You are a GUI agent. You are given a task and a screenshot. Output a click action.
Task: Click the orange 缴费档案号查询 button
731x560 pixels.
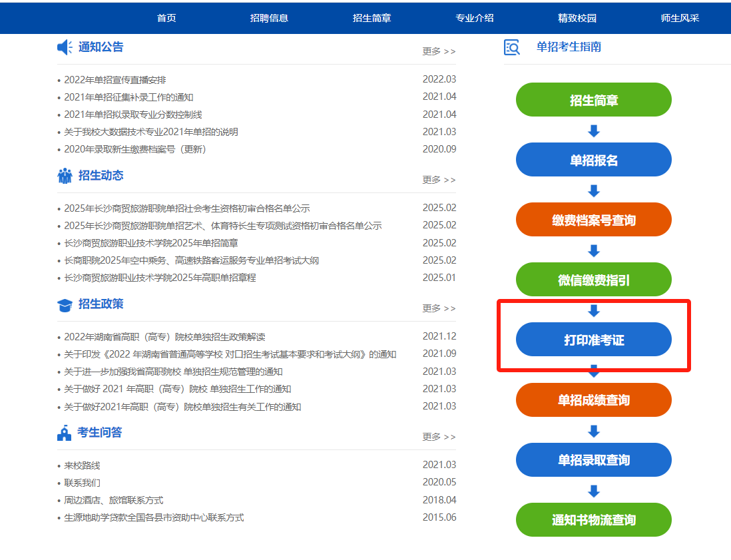pos(593,220)
